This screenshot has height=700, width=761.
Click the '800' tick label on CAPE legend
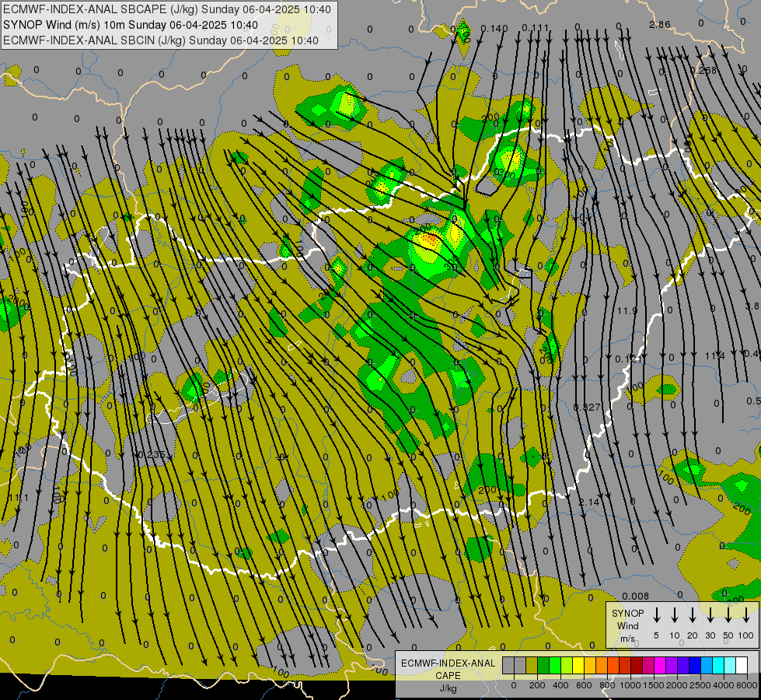(607, 685)
